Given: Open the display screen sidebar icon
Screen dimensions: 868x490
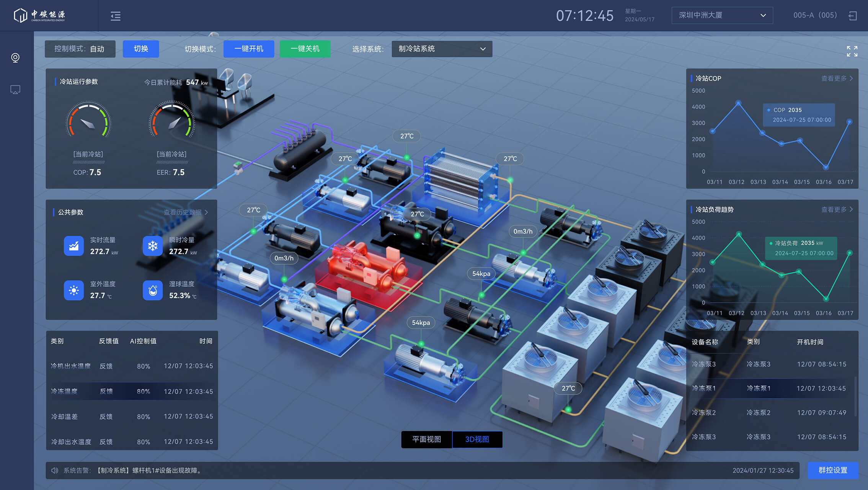Looking at the screenshot, I should point(15,90).
